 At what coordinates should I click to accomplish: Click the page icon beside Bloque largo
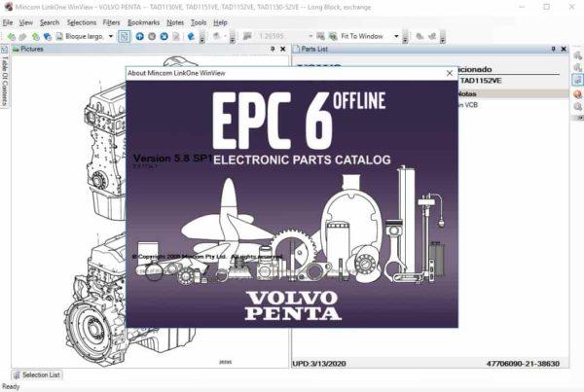coord(59,36)
